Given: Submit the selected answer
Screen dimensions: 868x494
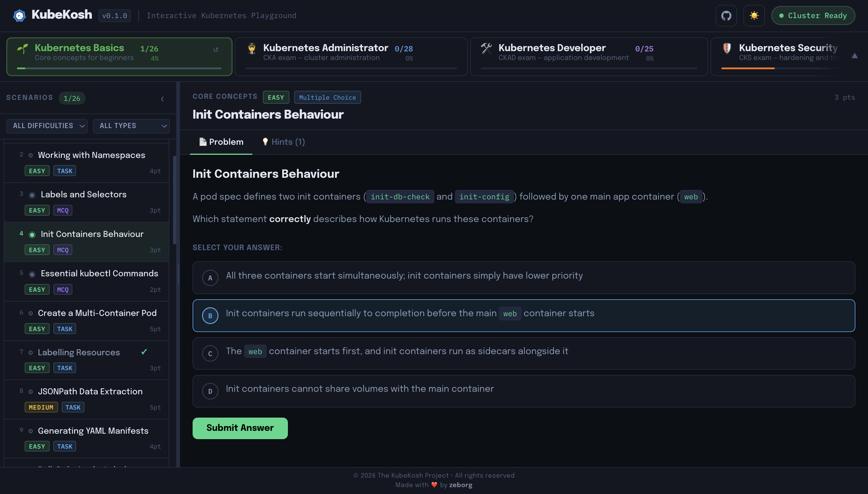Looking at the screenshot, I should 240,428.
